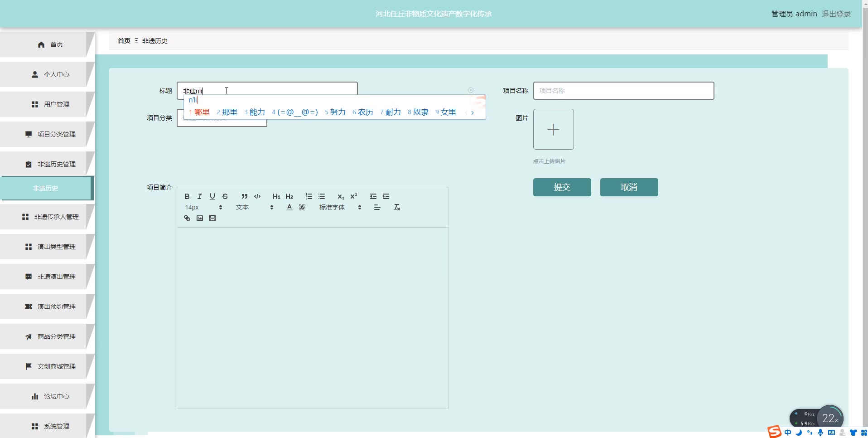Apply Heading 2 style

point(289,196)
